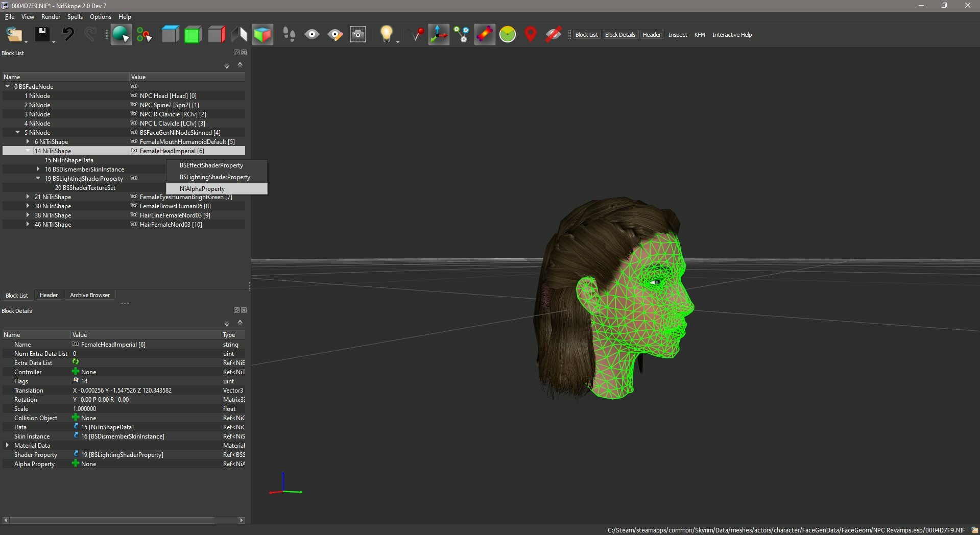
Task: Collapse the 5 NiNode tree node
Action: (x=17, y=132)
